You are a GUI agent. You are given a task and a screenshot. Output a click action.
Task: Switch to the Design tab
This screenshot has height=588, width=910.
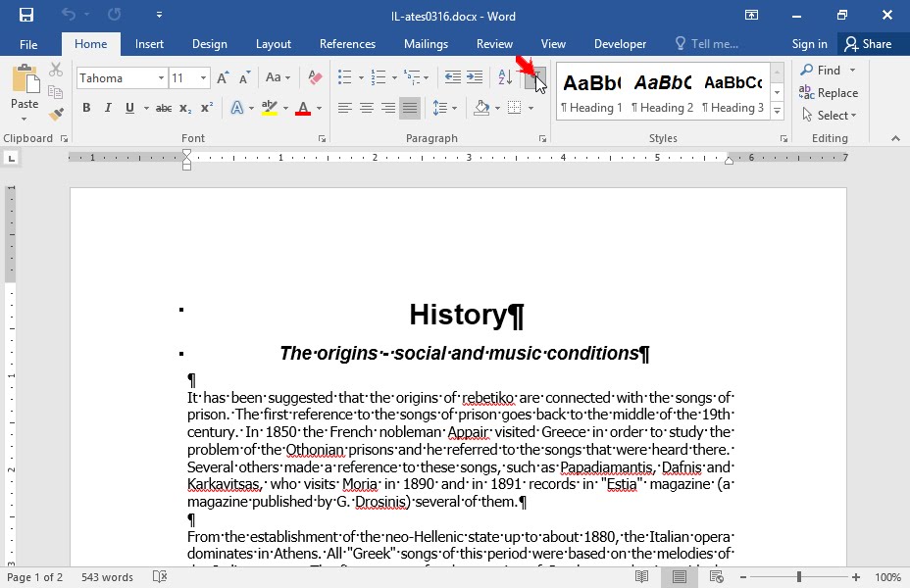point(210,44)
